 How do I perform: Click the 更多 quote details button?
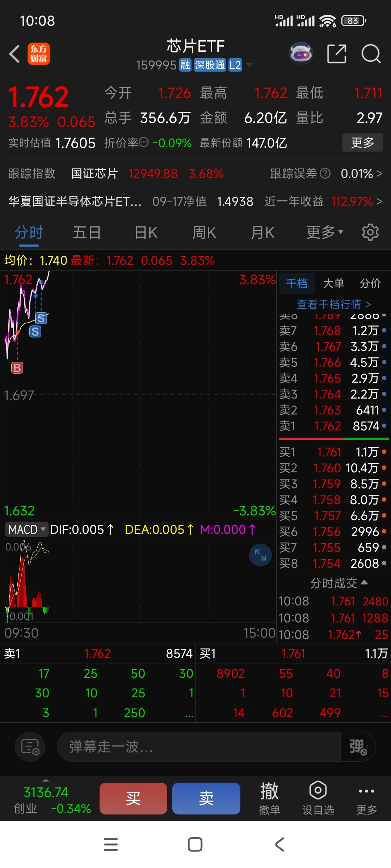362,142
